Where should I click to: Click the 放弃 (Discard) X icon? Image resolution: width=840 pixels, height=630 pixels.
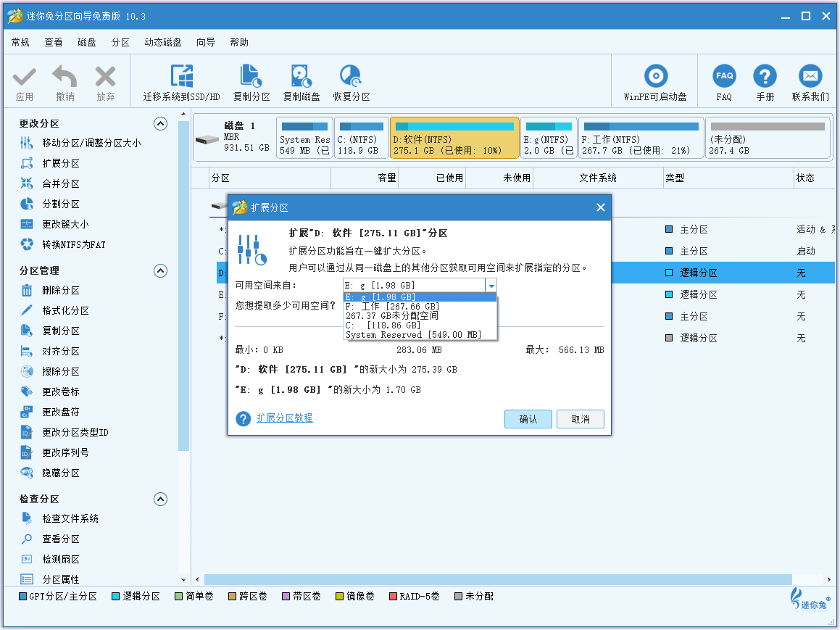point(106,77)
